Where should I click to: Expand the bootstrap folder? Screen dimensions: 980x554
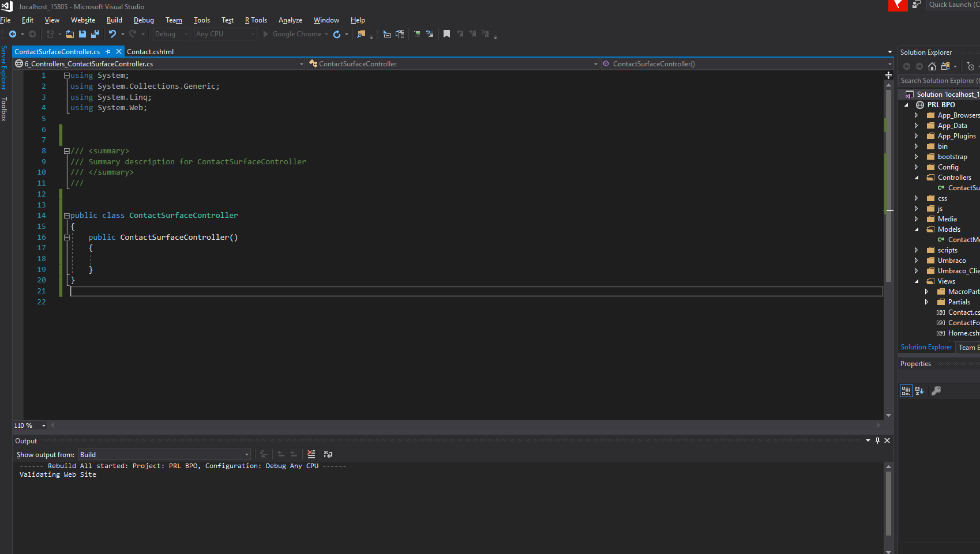(916, 157)
